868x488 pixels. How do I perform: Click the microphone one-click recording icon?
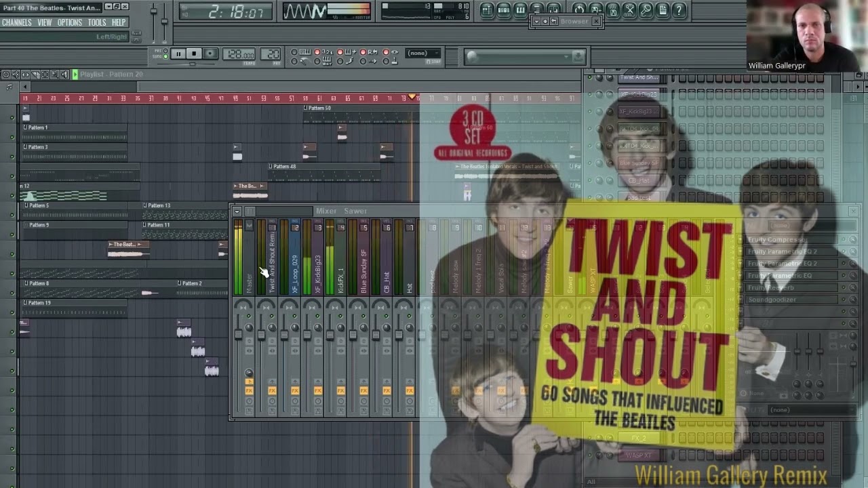pyautogui.click(x=646, y=9)
